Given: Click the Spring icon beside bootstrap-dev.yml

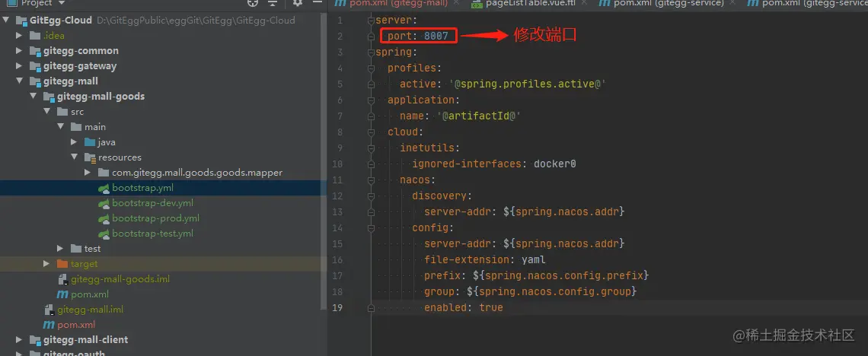Looking at the screenshot, I should [104, 203].
